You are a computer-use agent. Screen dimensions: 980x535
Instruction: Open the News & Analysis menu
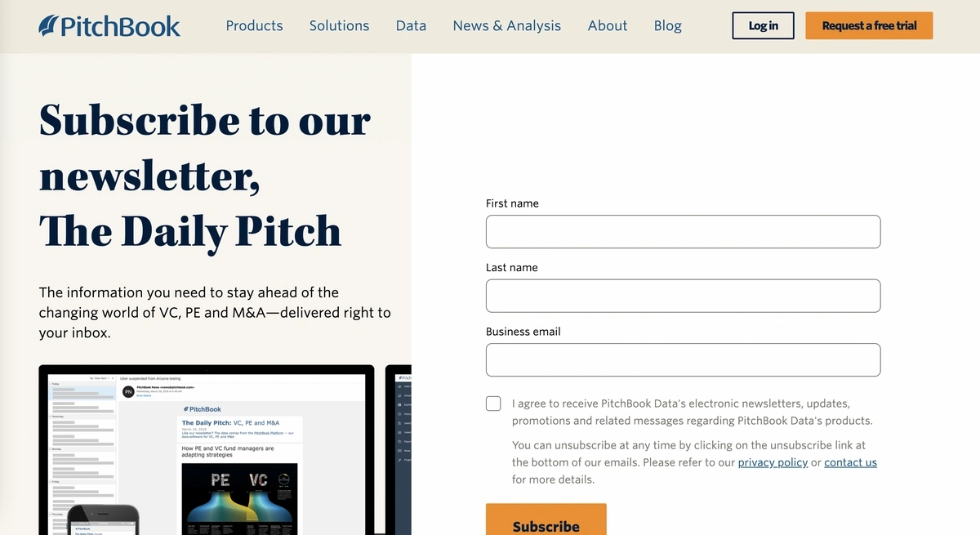click(506, 25)
